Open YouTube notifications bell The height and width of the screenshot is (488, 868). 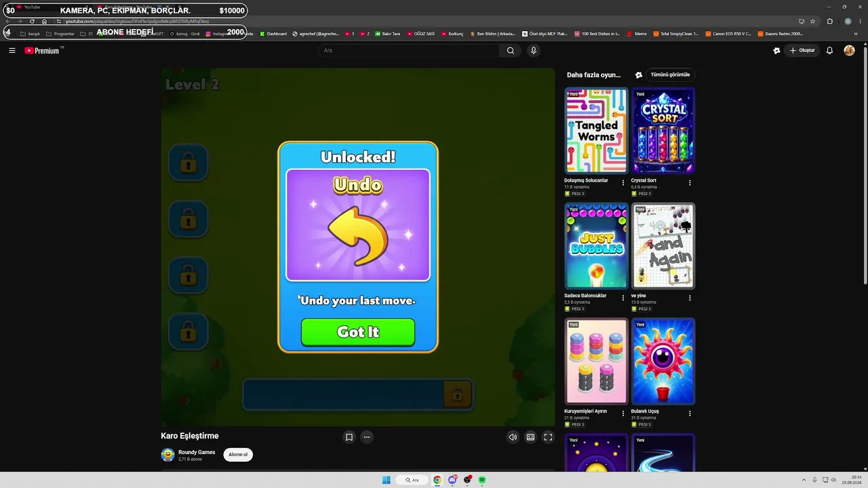(829, 50)
